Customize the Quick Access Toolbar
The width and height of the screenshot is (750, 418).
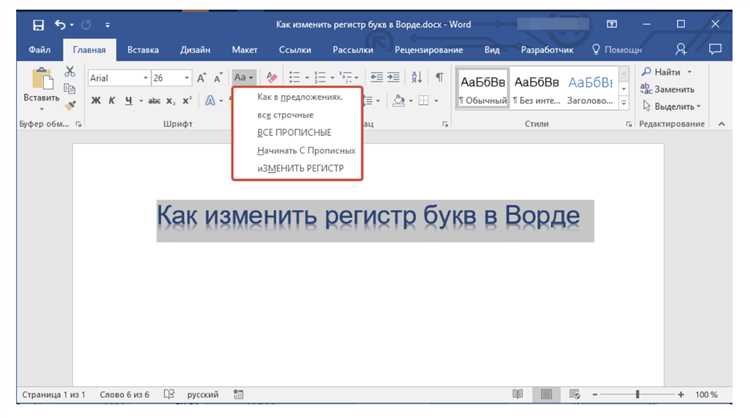[x=108, y=25]
